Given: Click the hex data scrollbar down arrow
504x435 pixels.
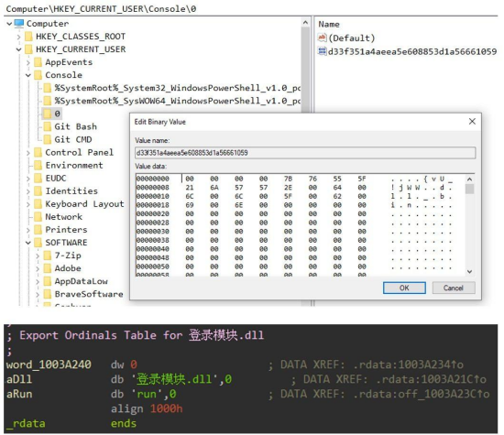Looking at the screenshot, I should click(469, 272).
